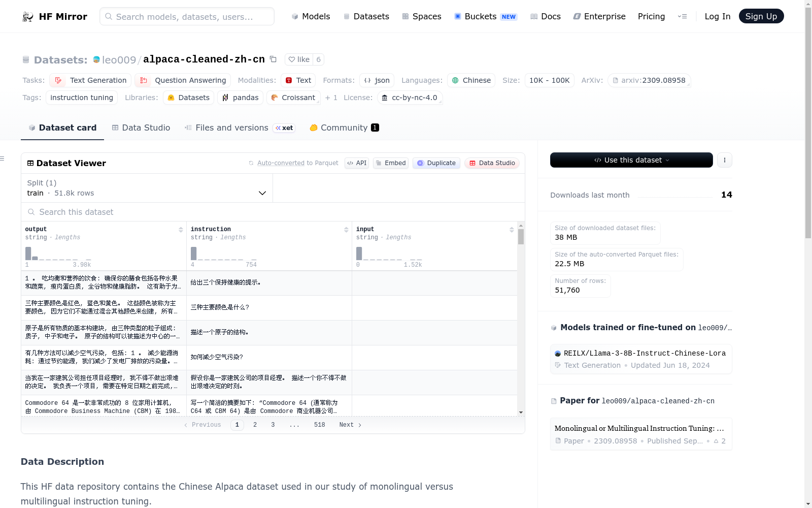
Task: Click the Dataset Viewer table icon
Action: (30, 163)
